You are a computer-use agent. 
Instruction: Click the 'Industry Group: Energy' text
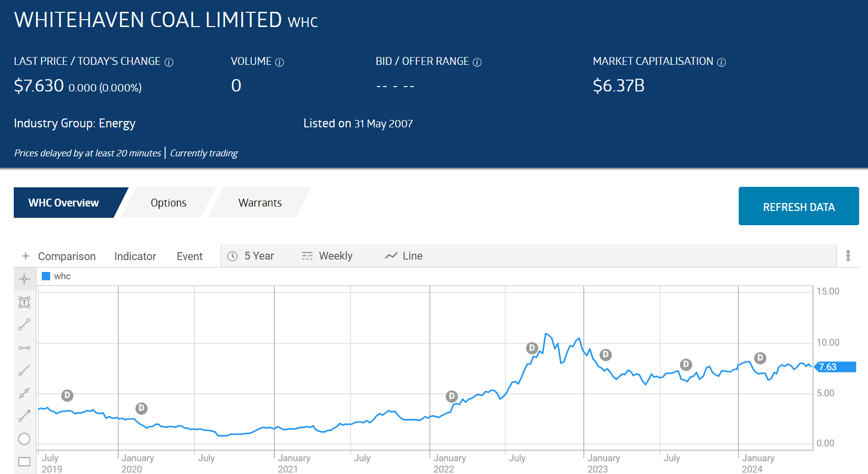pyautogui.click(x=75, y=123)
